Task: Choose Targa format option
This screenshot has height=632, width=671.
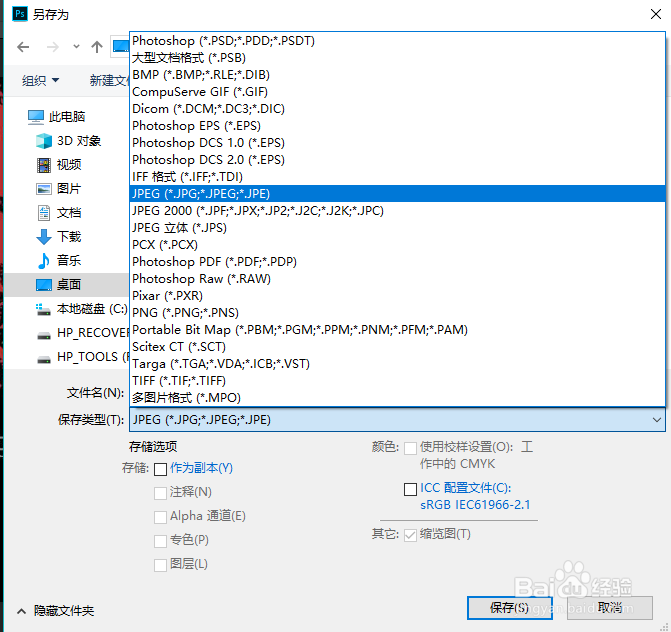Action: (x=397, y=364)
